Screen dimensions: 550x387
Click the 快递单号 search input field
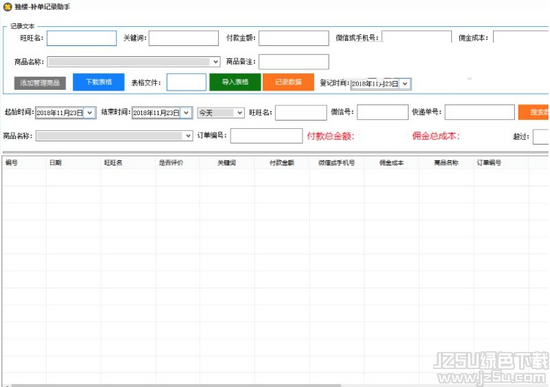(479, 112)
